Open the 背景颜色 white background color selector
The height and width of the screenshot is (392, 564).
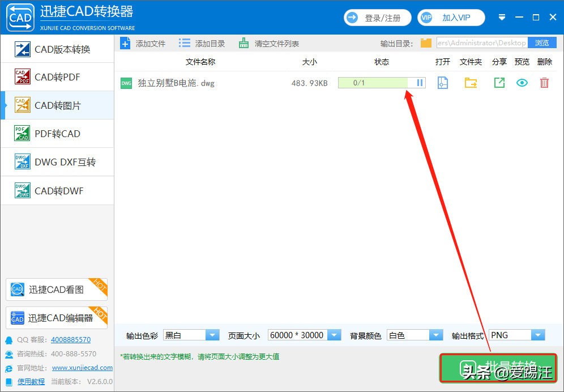click(435, 335)
